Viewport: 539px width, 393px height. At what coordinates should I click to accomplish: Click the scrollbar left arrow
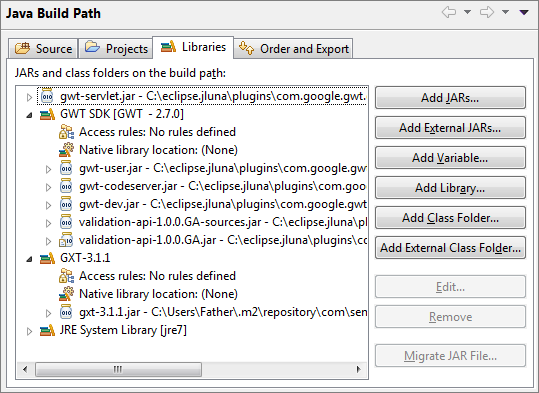click(25, 370)
